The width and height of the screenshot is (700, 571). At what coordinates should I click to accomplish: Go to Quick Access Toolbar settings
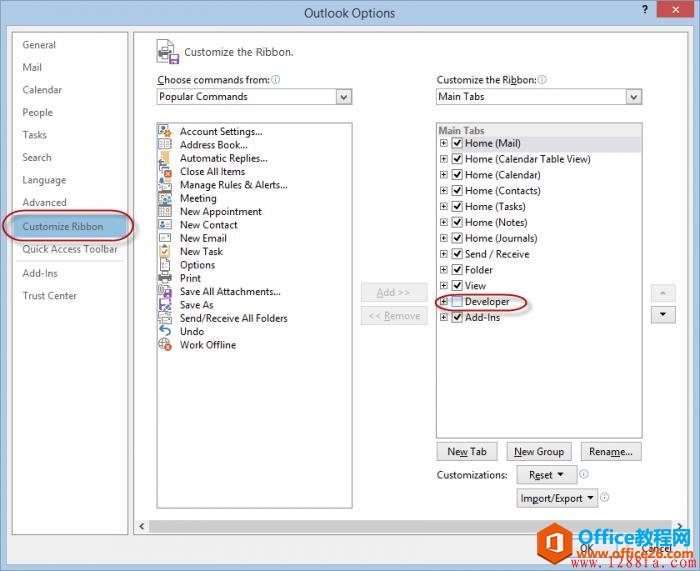coord(70,249)
